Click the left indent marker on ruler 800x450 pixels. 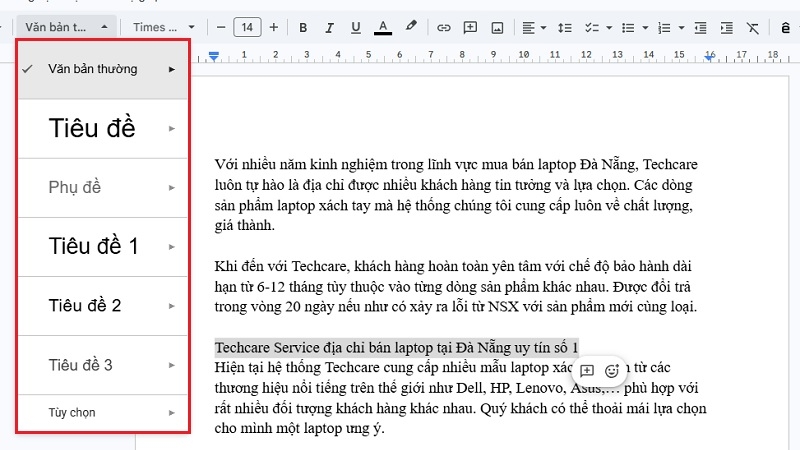pos(214,56)
